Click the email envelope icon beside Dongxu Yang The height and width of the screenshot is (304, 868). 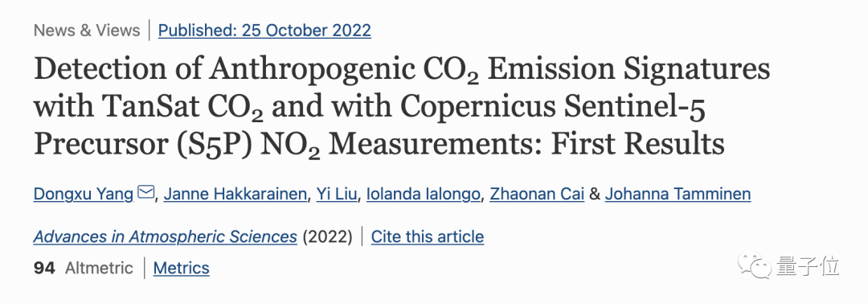click(145, 193)
